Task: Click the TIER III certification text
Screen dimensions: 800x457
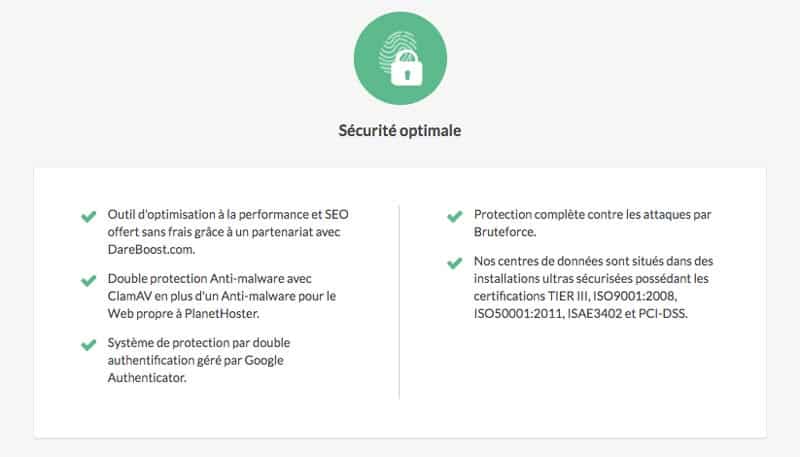Action: click(x=568, y=296)
